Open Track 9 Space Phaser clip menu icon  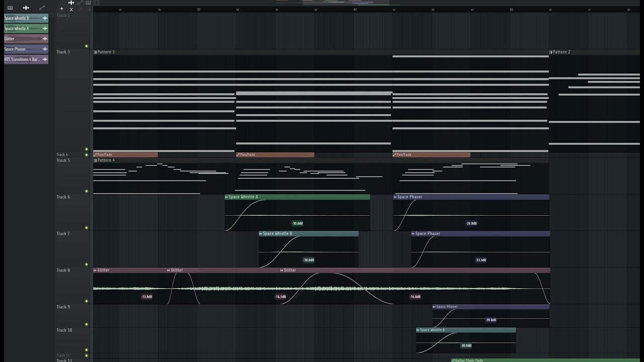coord(434,307)
